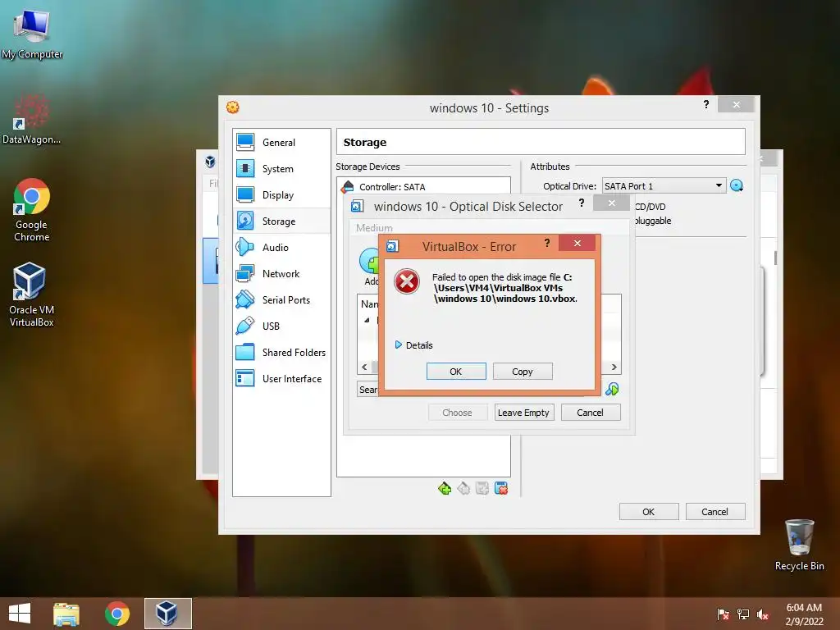This screenshot has width=840, height=630.
Task: Click OK in VirtualBox Error dialog
Action: coord(456,372)
